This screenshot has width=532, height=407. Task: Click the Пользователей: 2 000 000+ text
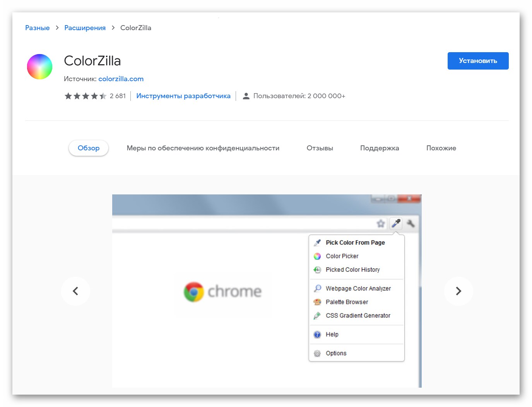coord(299,96)
